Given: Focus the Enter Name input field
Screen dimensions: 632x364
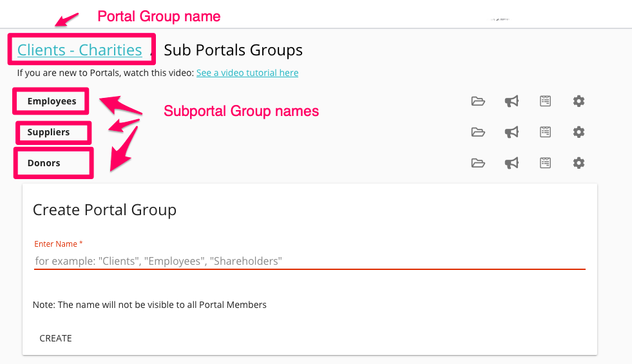Looking at the screenshot, I should [309, 261].
